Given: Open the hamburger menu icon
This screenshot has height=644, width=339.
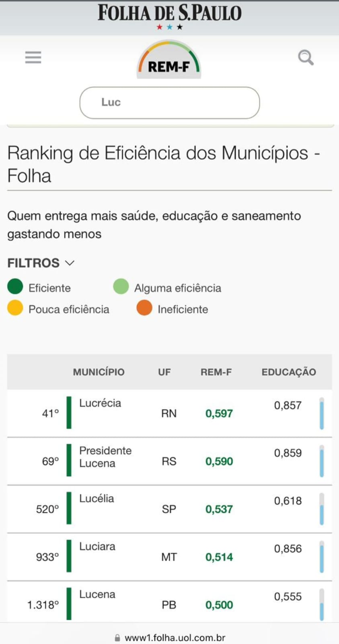Looking at the screenshot, I should (x=33, y=58).
